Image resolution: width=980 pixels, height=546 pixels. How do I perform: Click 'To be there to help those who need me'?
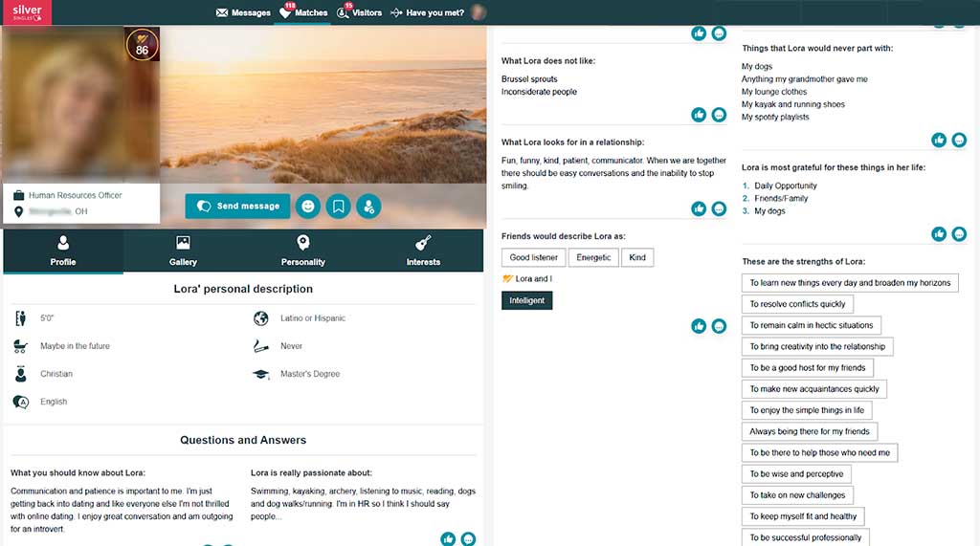[820, 453]
